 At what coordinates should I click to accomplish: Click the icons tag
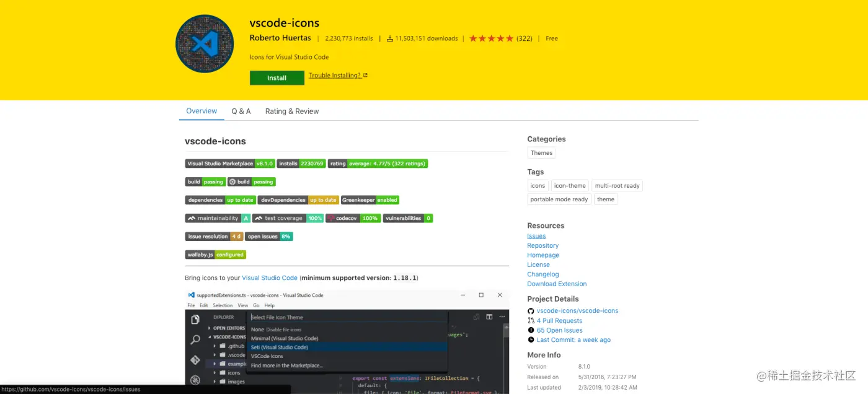click(x=538, y=186)
